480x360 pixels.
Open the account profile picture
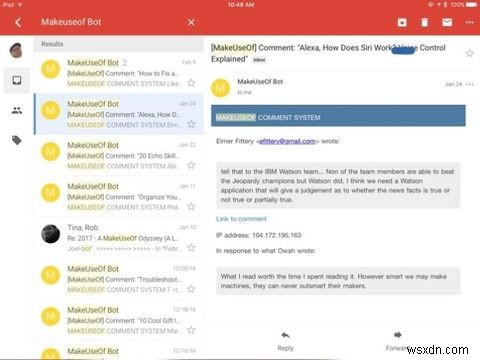point(16,51)
